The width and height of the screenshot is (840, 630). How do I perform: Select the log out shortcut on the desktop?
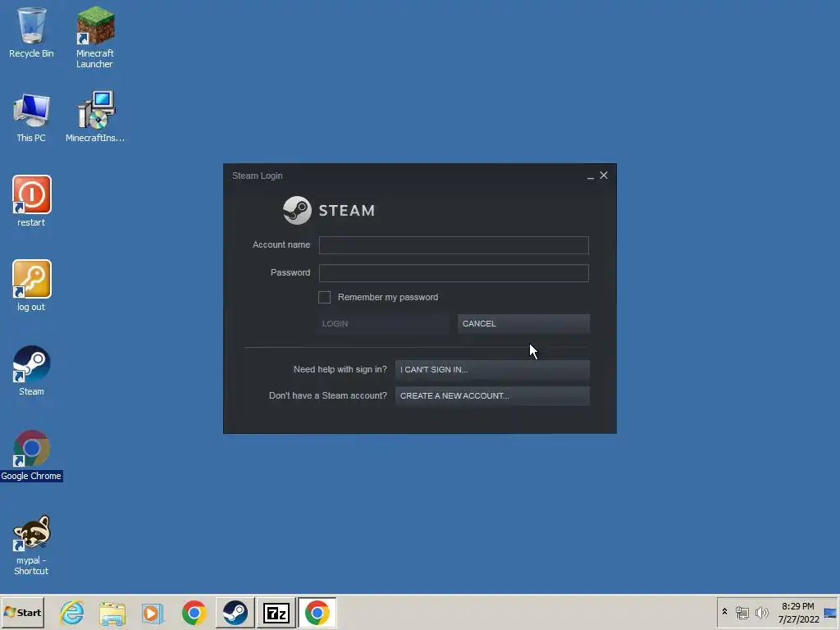(31, 286)
